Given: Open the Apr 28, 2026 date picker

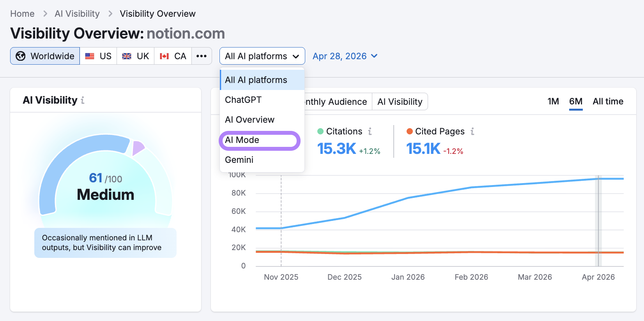Looking at the screenshot, I should (345, 56).
